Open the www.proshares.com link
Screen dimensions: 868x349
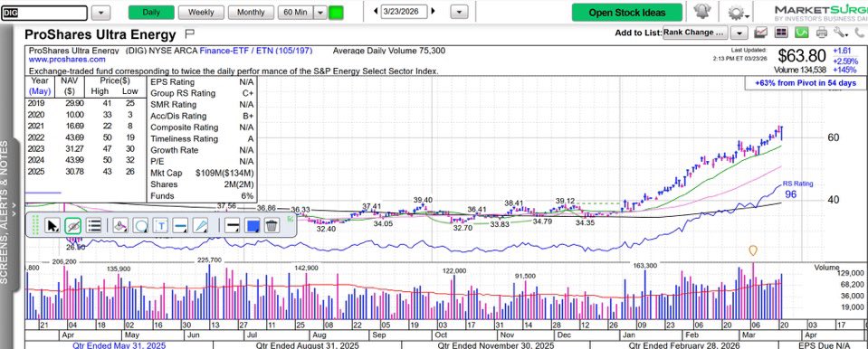click(x=67, y=59)
